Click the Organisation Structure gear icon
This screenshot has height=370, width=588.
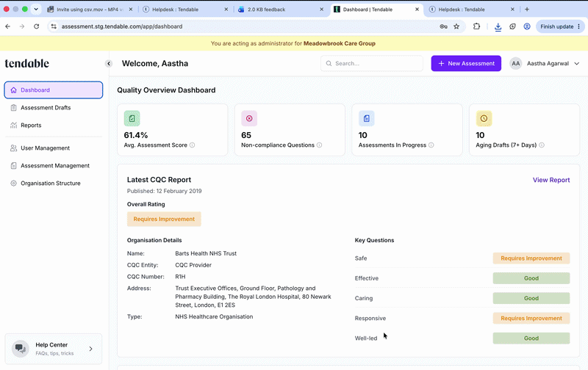[13, 183]
